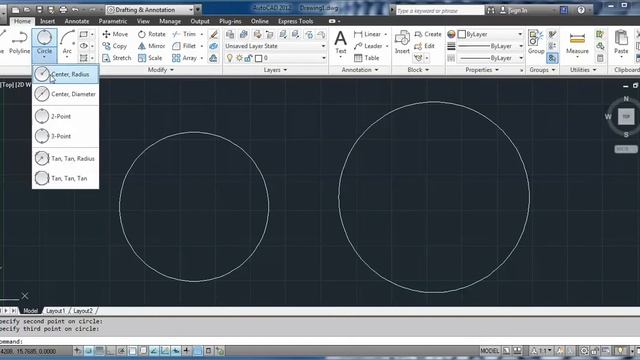Open the Insert ribbon tab
This screenshot has height=360, width=640.
coord(47,21)
